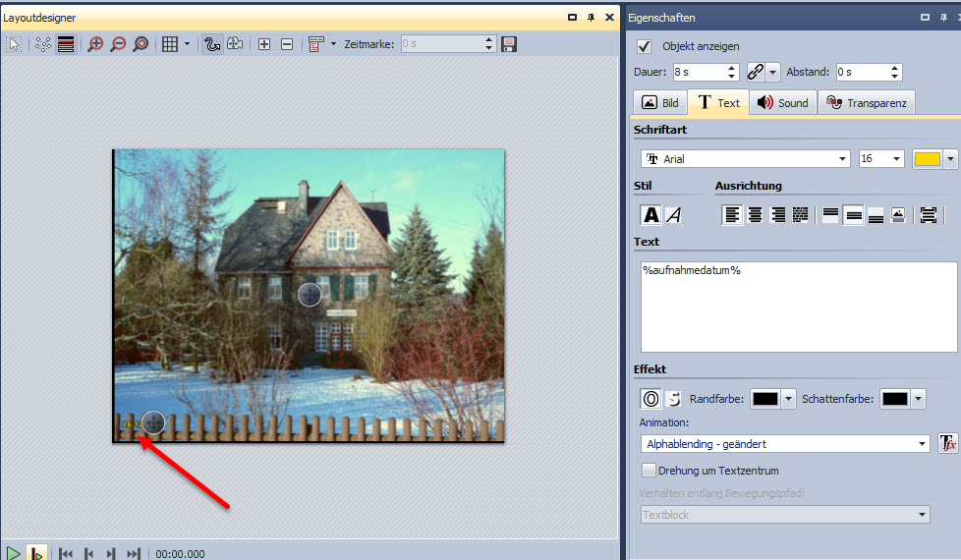Uncheck the Objekt anzeigen checkbox
961x560 pixels.
(x=645, y=46)
